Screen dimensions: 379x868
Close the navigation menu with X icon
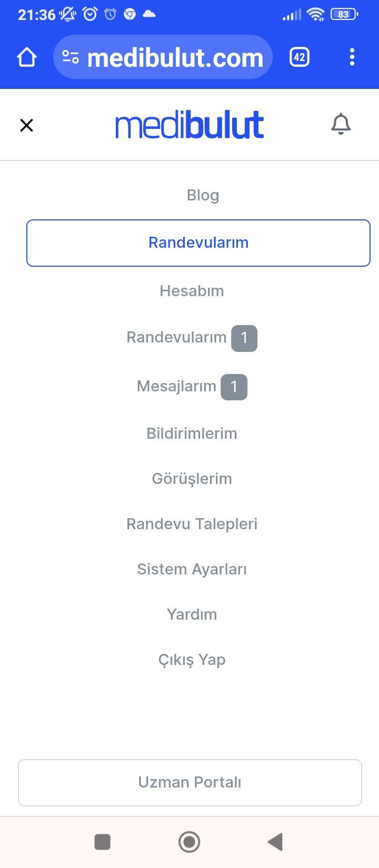(x=26, y=125)
